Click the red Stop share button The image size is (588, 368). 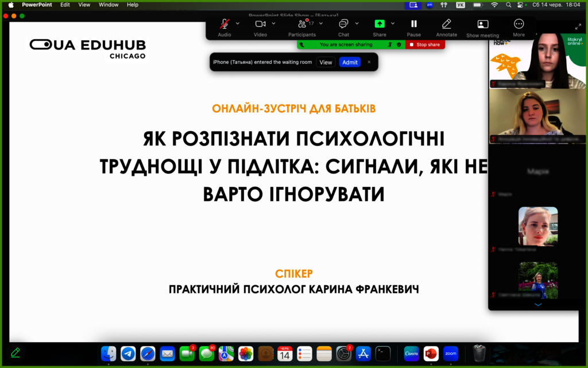[x=425, y=45]
